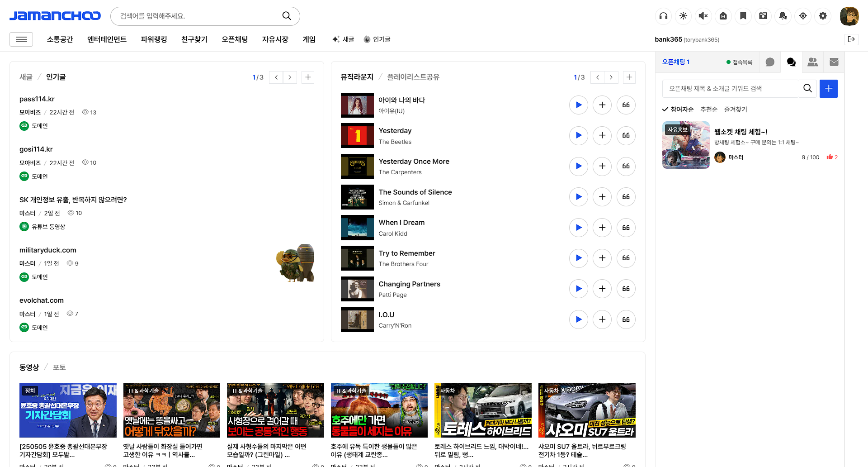Open the 윤호중 기자간담회 video thumbnail
Screen dimensions: 868x467
(68, 410)
